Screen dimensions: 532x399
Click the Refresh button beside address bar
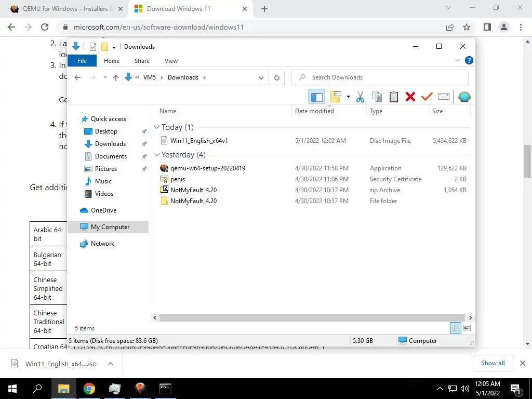pyautogui.click(x=277, y=77)
